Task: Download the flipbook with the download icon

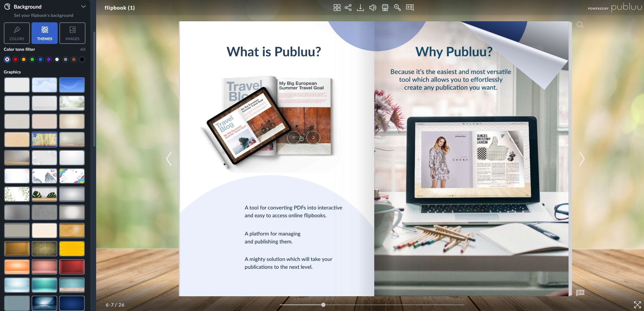Action: coord(360,8)
